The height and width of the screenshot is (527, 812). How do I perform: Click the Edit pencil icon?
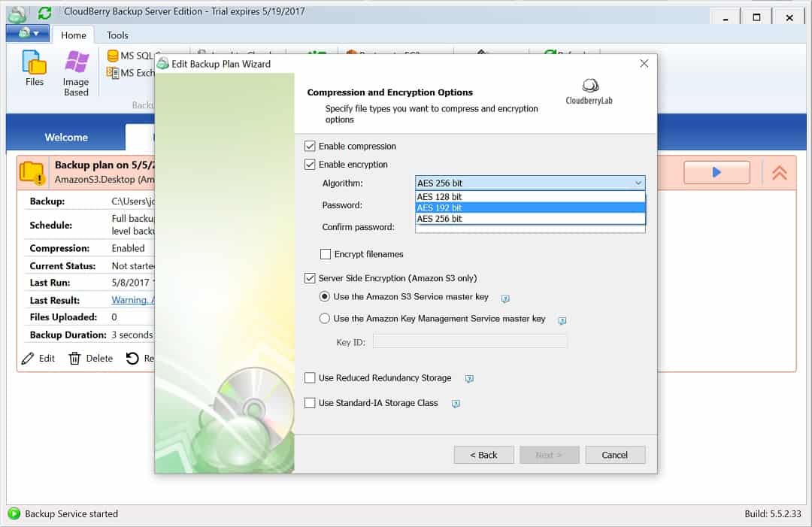coord(28,359)
